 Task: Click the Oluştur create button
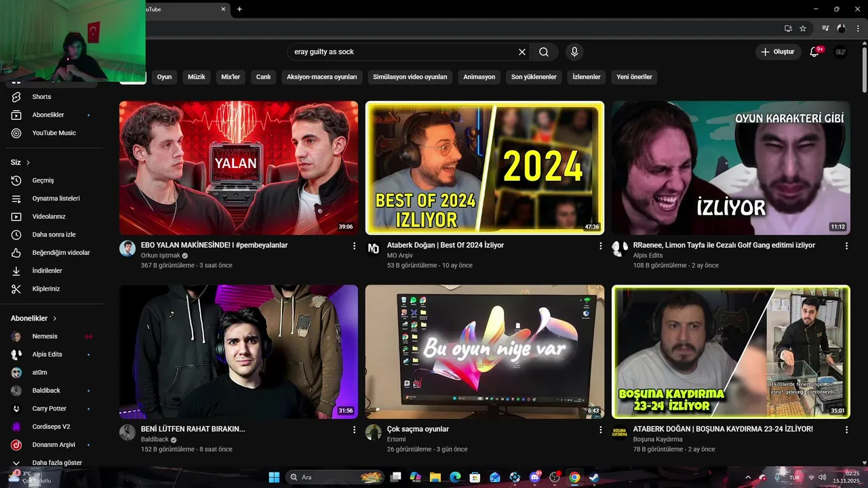(x=777, y=52)
